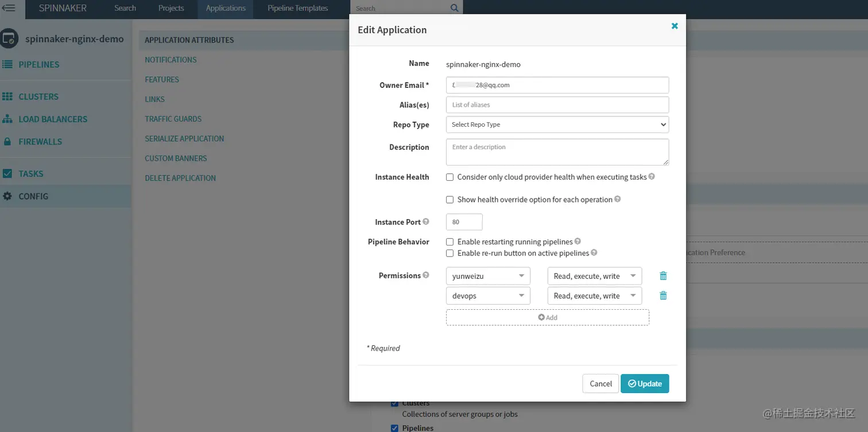Click the Instance Port help icon
Viewport: 868px width, 432px height.
coord(426,221)
